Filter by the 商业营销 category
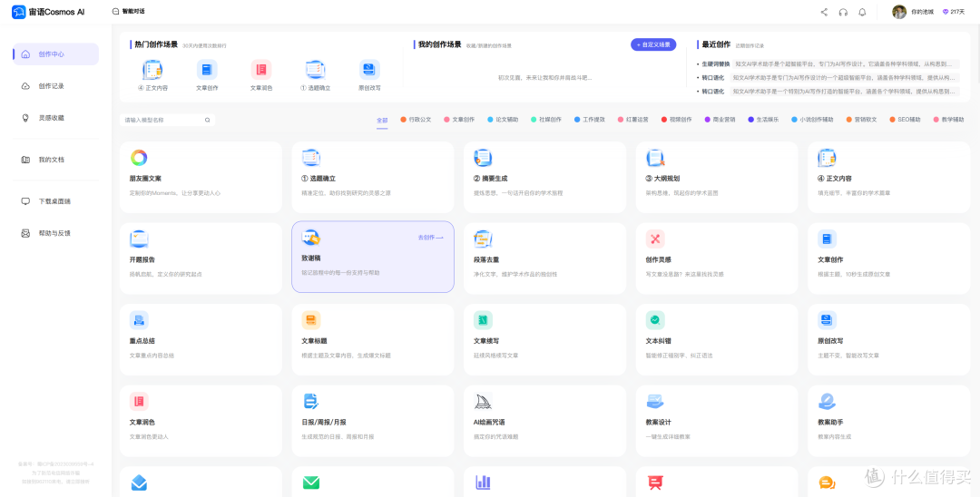This screenshot has width=980, height=497. click(720, 119)
